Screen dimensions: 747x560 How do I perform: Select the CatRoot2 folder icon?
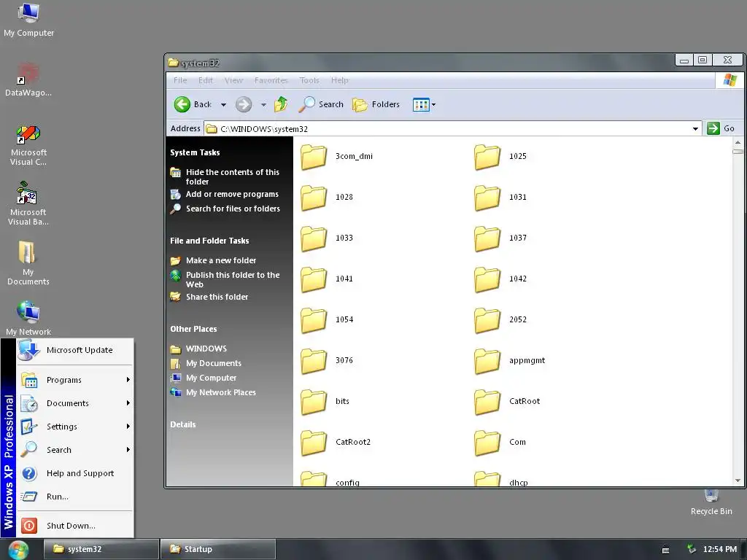[314, 443]
